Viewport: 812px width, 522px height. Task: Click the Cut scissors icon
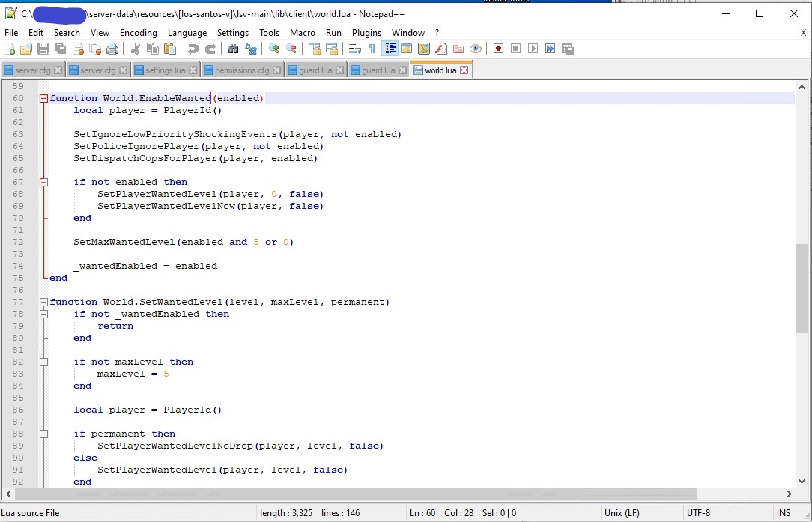click(136, 49)
